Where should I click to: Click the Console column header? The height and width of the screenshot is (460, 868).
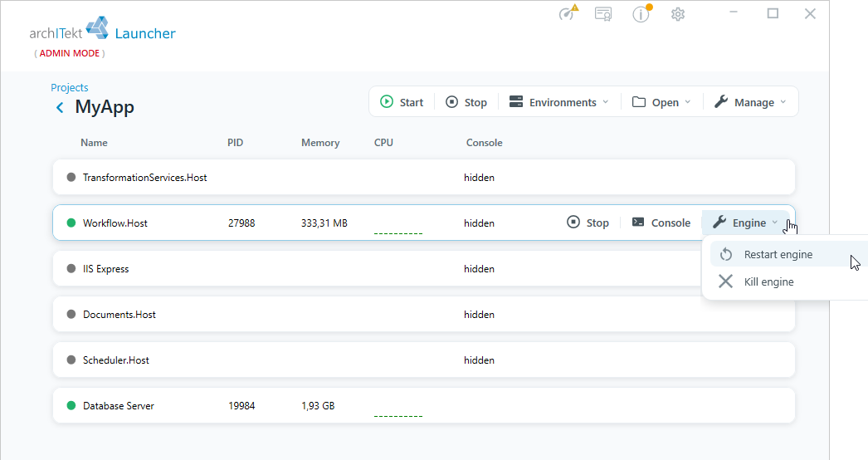click(485, 143)
